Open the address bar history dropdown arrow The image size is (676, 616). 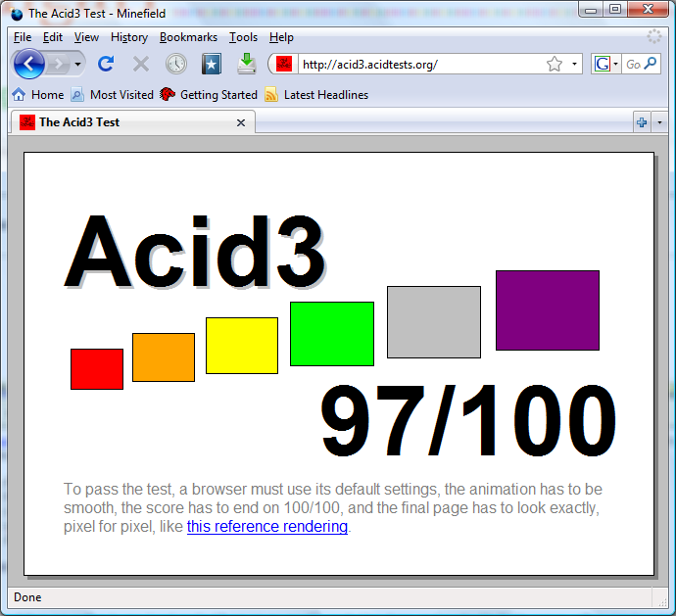(574, 65)
